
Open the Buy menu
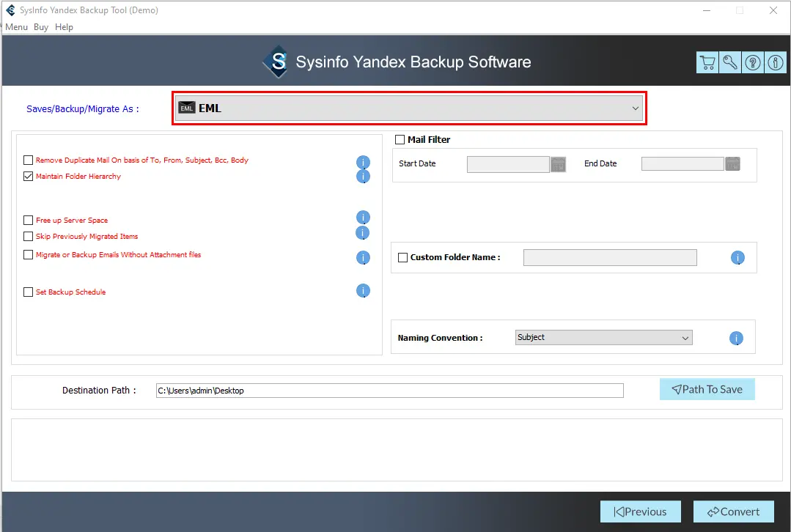tap(41, 27)
